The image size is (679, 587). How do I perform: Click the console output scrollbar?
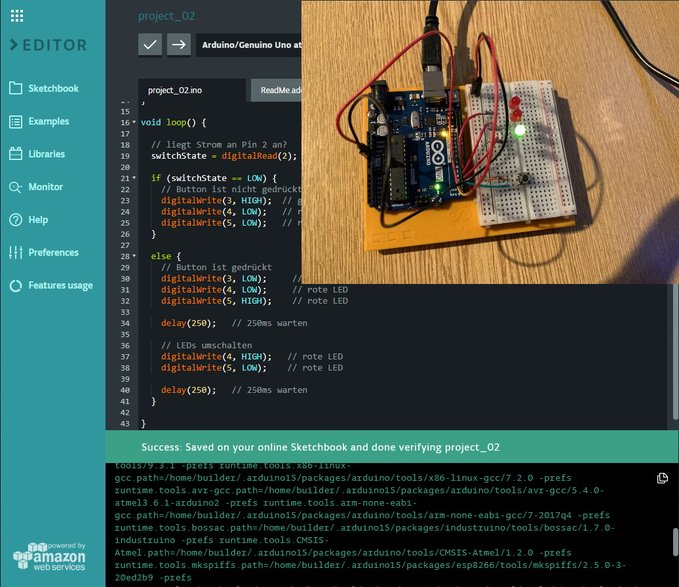tap(675, 542)
